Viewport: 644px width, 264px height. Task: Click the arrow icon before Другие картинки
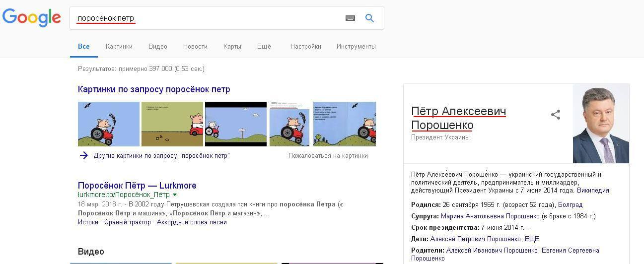click(83, 155)
